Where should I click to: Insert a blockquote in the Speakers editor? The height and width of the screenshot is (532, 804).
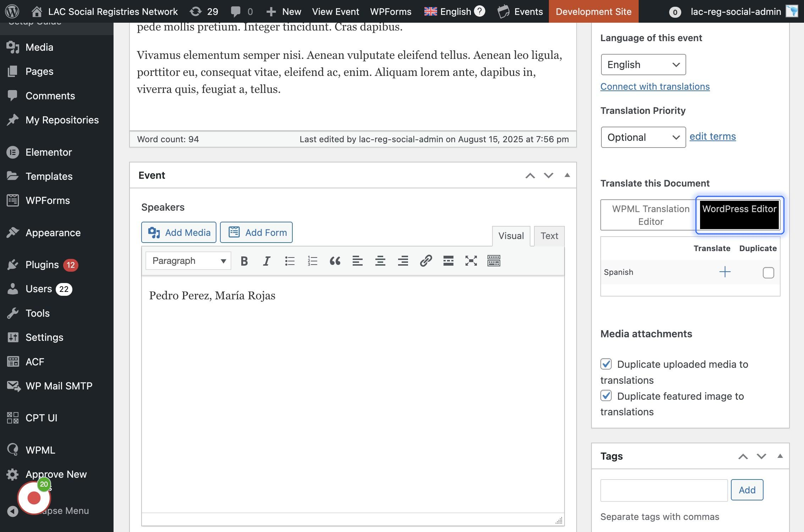(x=335, y=261)
